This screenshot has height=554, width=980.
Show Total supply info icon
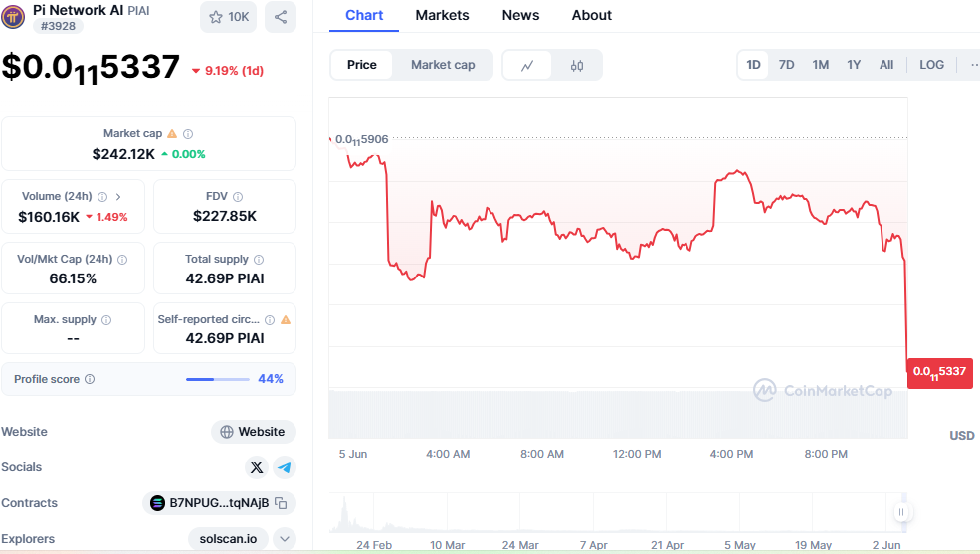pyautogui.click(x=259, y=260)
